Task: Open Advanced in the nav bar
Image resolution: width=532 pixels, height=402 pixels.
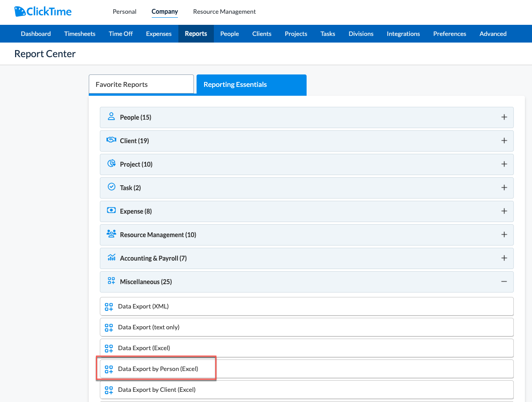Action: point(493,34)
